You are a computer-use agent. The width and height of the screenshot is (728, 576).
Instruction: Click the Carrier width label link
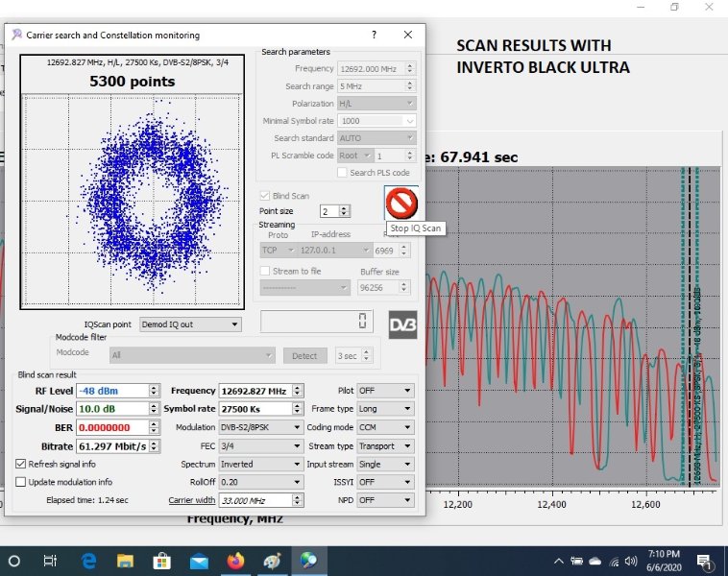point(192,500)
